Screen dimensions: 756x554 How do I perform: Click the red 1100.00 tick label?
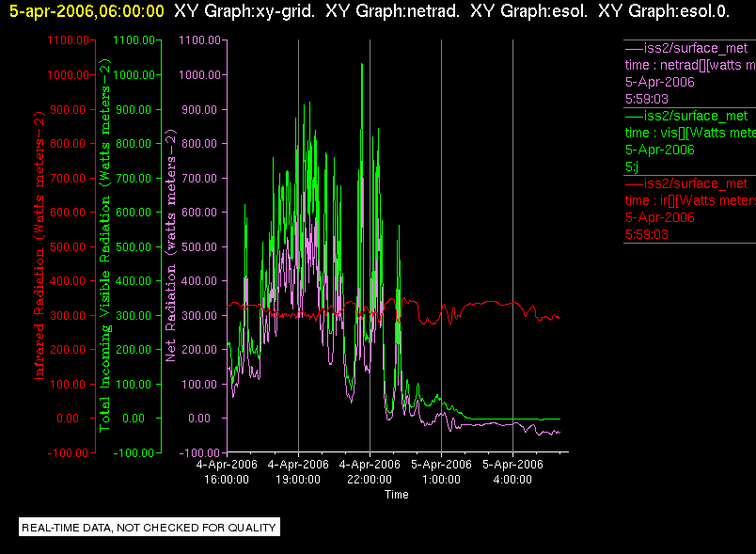pos(68,40)
